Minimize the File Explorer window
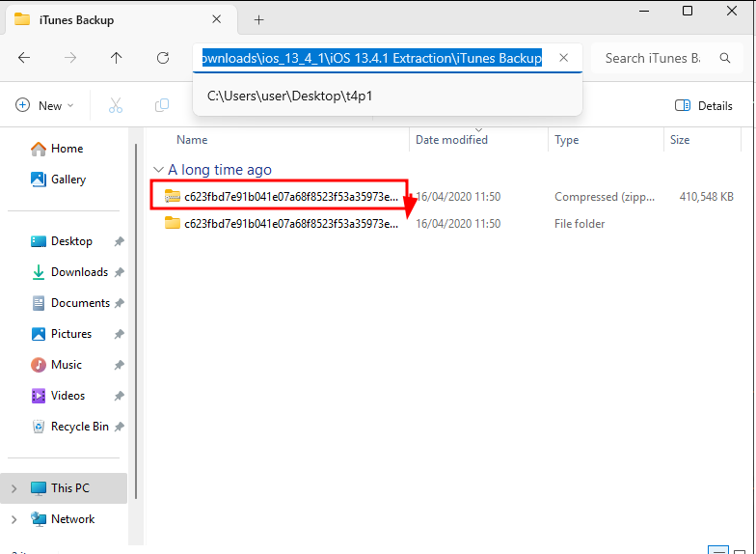Screen dimensions: 756x554 (x=644, y=11)
